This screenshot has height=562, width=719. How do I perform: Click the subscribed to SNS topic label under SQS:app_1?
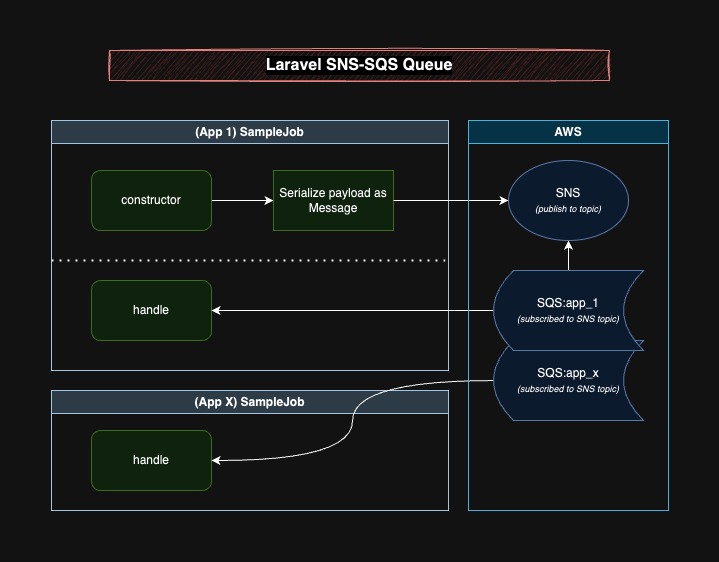(568, 319)
